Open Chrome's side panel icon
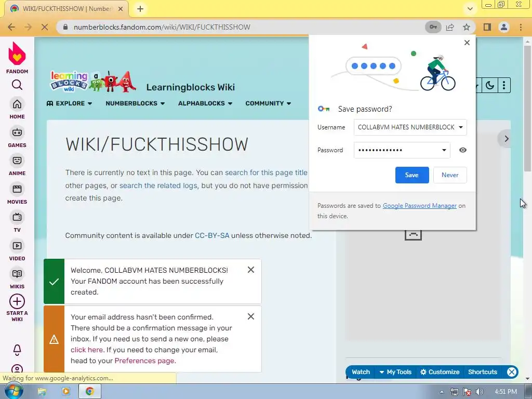This screenshot has height=399, width=532. (x=487, y=27)
